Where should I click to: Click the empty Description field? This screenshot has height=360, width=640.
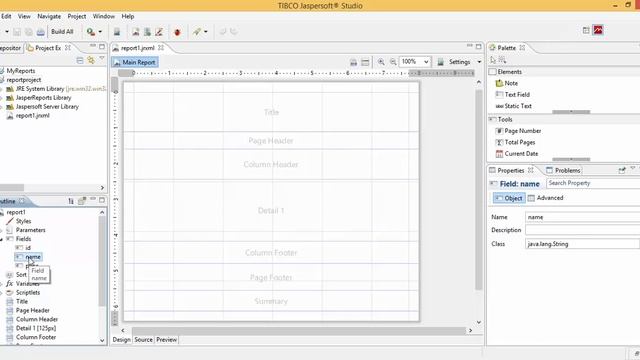pyautogui.click(x=582, y=230)
